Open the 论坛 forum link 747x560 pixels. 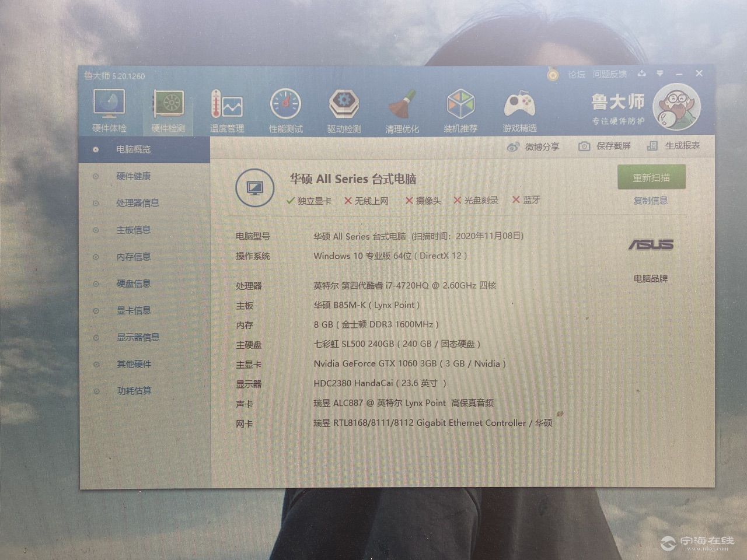point(576,74)
